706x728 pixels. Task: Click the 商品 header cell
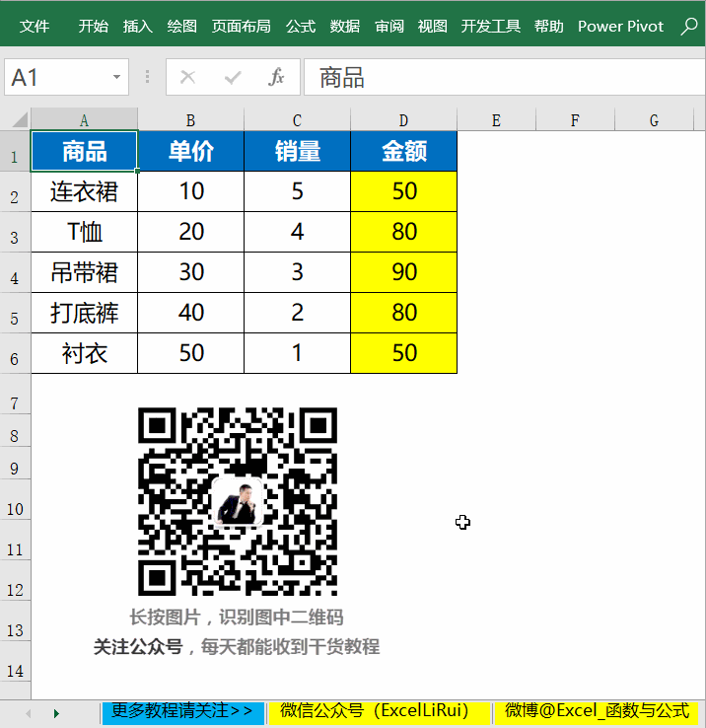pos(84,151)
